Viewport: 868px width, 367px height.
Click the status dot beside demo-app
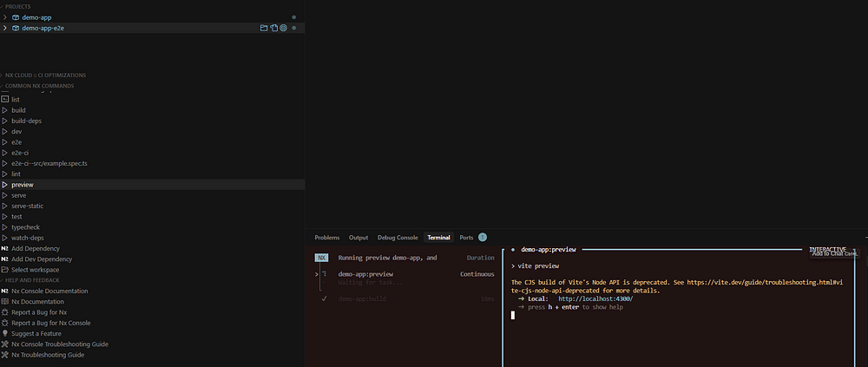[294, 17]
